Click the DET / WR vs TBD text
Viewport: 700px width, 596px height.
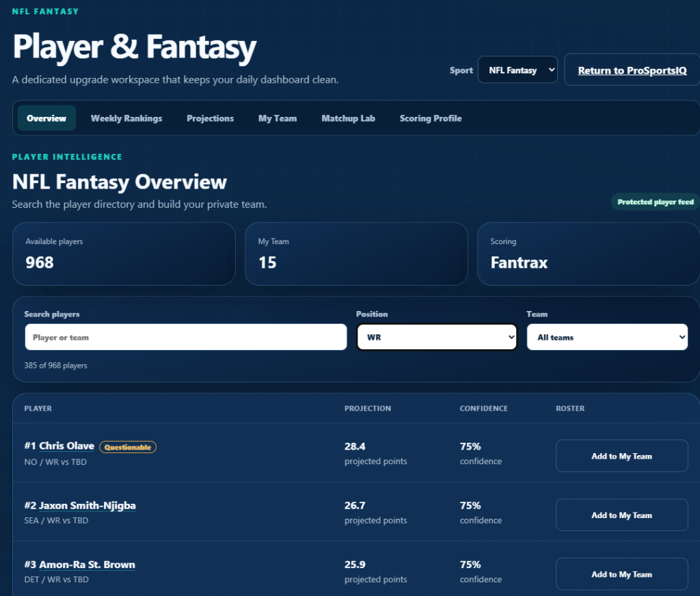point(56,580)
